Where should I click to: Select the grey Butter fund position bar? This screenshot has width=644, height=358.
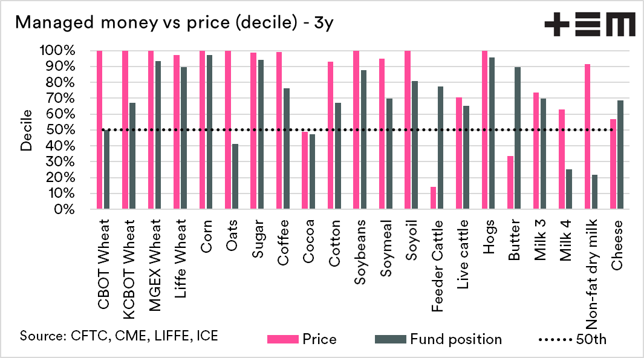tap(518, 138)
